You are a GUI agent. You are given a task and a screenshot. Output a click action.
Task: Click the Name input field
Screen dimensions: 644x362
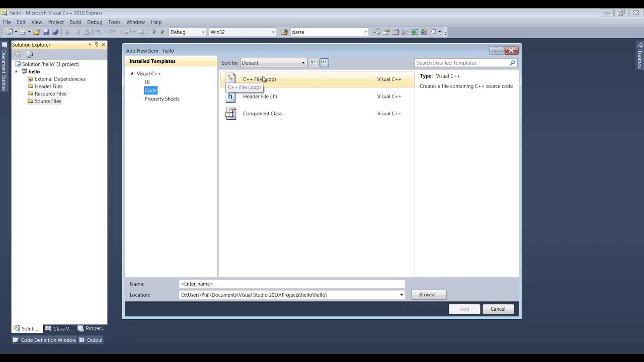(x=292, y=284)
